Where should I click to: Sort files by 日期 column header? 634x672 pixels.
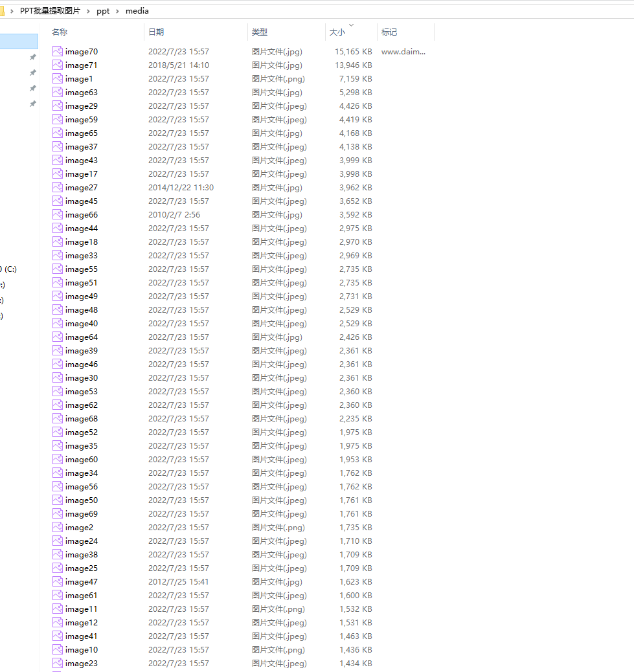coord(156,32)
